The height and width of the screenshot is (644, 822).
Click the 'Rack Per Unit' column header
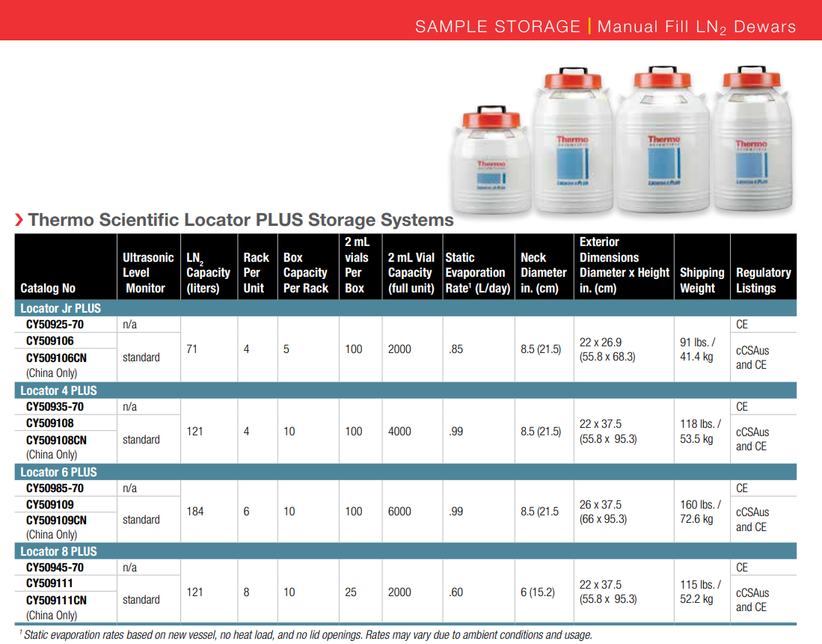tap(256, 273)
